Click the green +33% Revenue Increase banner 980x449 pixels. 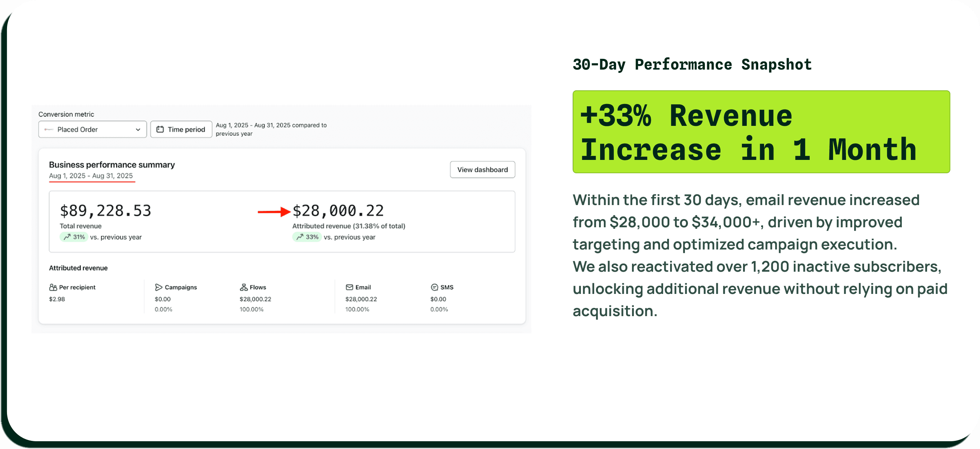click(761, 132)
